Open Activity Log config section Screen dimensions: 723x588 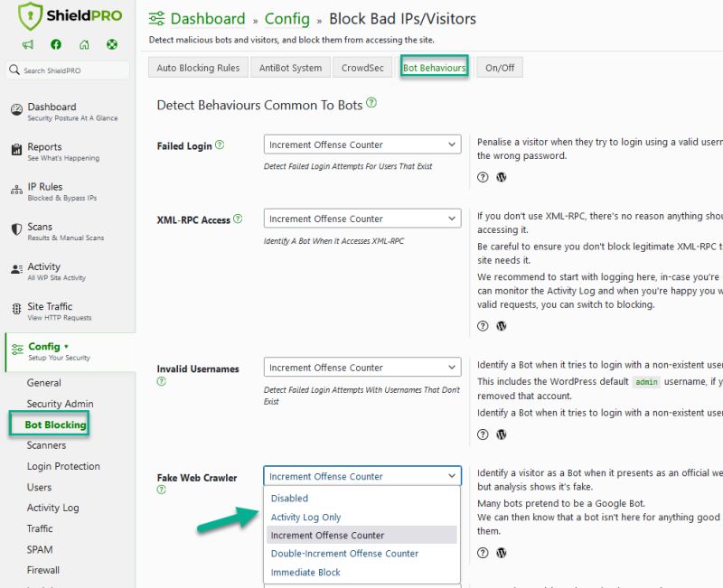click(x=53, y=508)
